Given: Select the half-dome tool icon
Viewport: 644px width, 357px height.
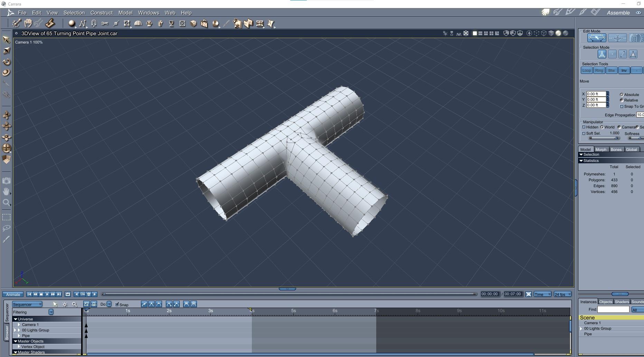Looking at the screenshot, I should click(138, 23).
